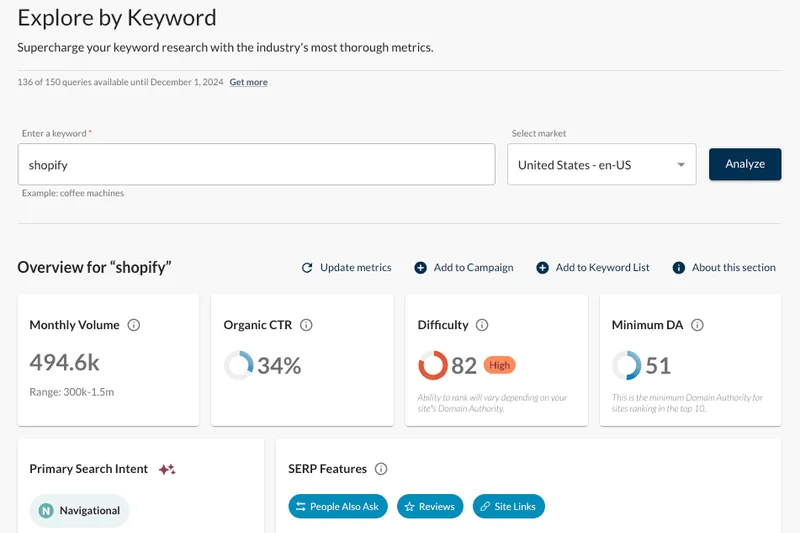Click the Navigational intent text
This screenshot has height=533, width=800.
[x=90, y=511]
